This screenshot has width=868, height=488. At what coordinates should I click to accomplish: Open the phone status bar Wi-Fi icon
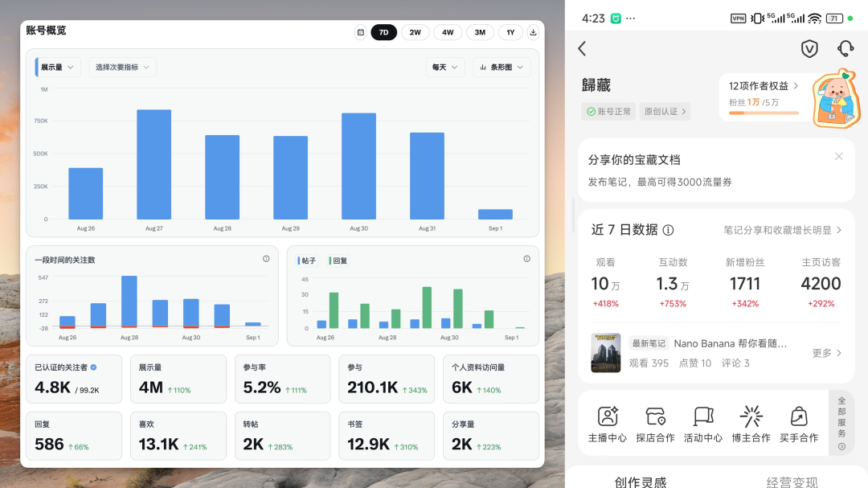point(814,18)
